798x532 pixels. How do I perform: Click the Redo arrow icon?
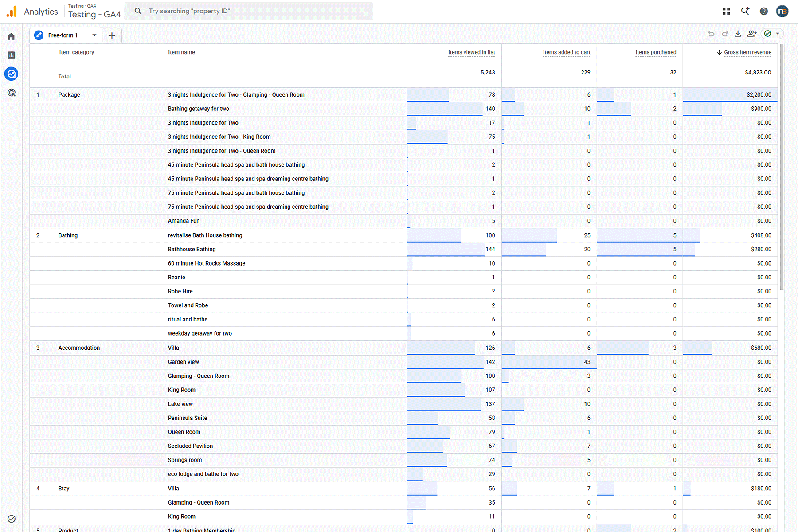[x=725, y=34]
